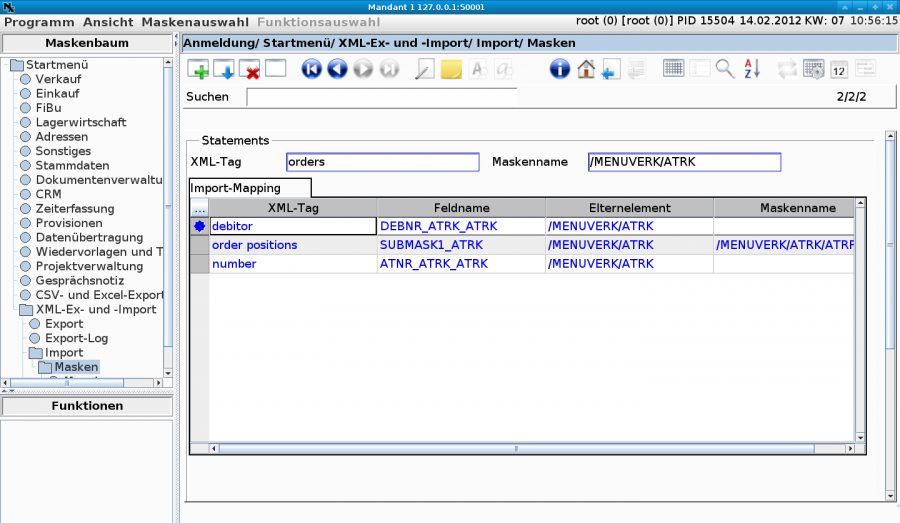Open the Programm menu
Screen dimensions: 900x523
[x=39, y=22]
